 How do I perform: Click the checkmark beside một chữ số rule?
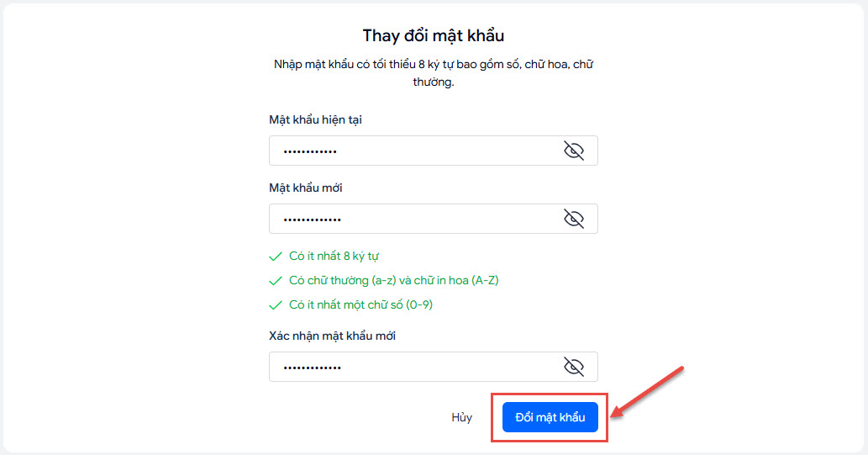(x=275, y=305)
